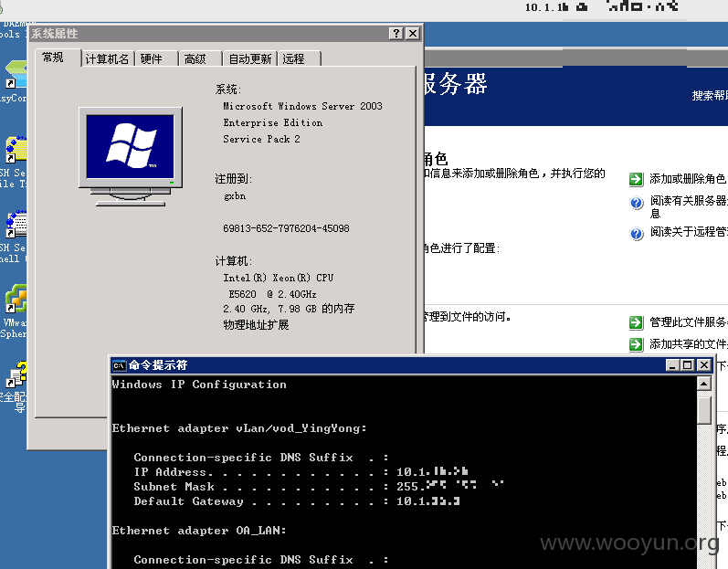Viewport: 728px width, 569px height.
Task: Click the Ethernet adapter vLan/vod_YingYong line
Action: coord(239,428)
